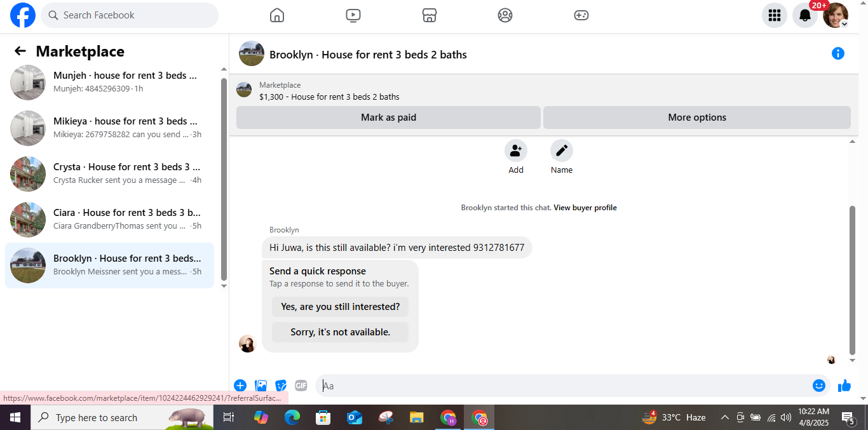Attach a photo using the image icon
Screen dimensions: 868x430
pos(261,386)
